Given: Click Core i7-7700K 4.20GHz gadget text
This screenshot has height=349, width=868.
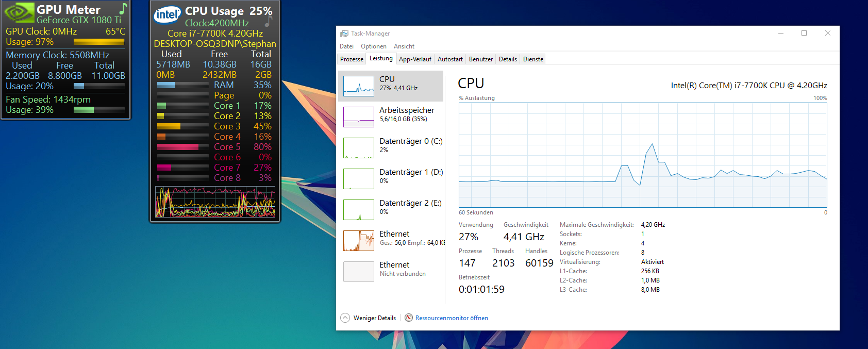Looking at the screenshot, I should coord(215,34).
